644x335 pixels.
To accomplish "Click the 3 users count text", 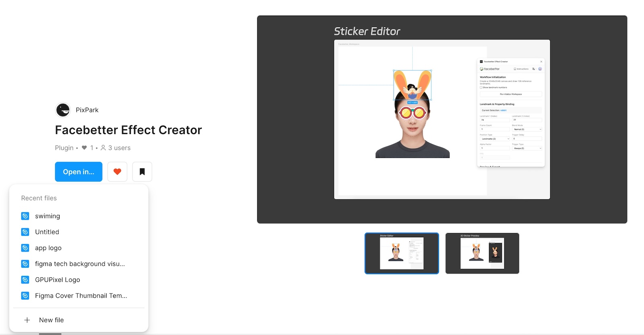I will 120,148.
